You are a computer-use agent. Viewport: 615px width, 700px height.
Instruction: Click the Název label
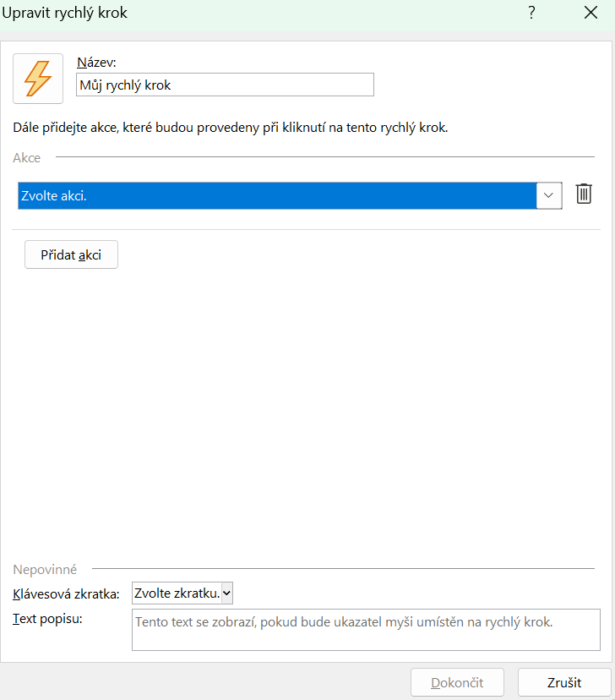tap(96, 63)
